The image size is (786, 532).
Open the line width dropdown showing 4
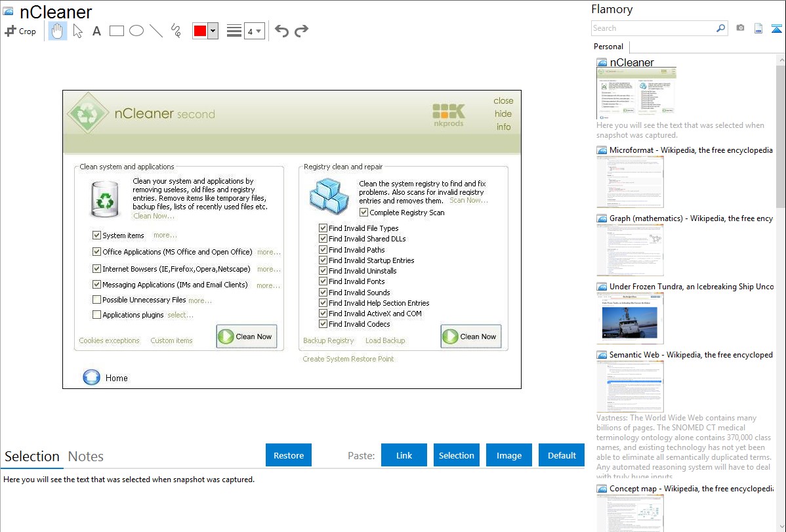(254, 31)
